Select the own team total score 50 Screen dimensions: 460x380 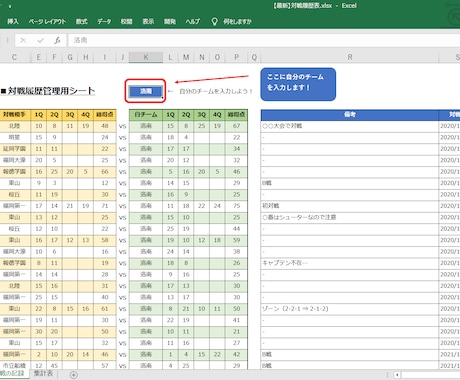click(236, 309)
